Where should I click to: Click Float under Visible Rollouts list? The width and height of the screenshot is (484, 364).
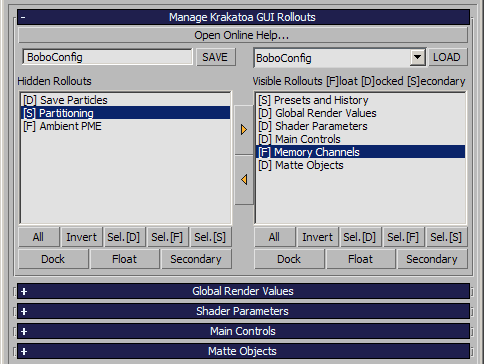tap(361, 259)
